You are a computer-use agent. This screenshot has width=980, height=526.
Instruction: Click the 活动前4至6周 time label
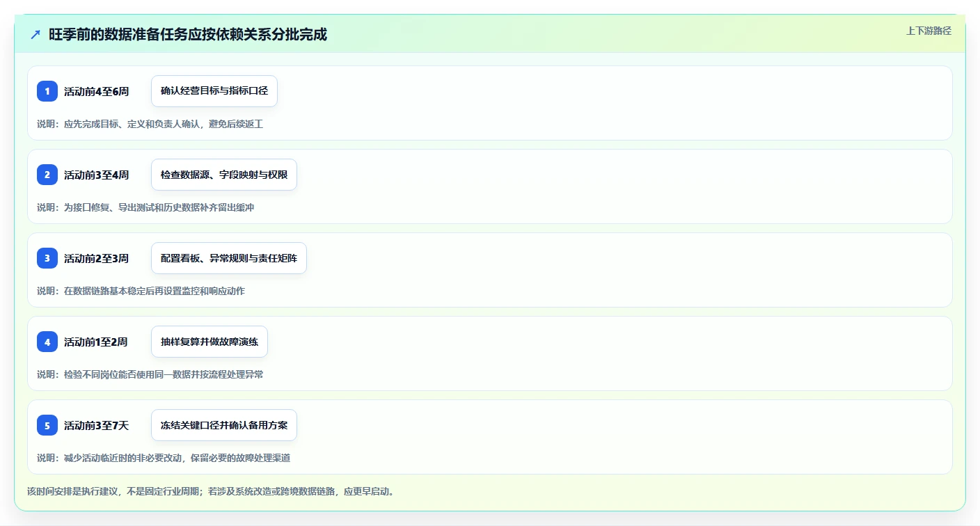[x=96, y=91]
